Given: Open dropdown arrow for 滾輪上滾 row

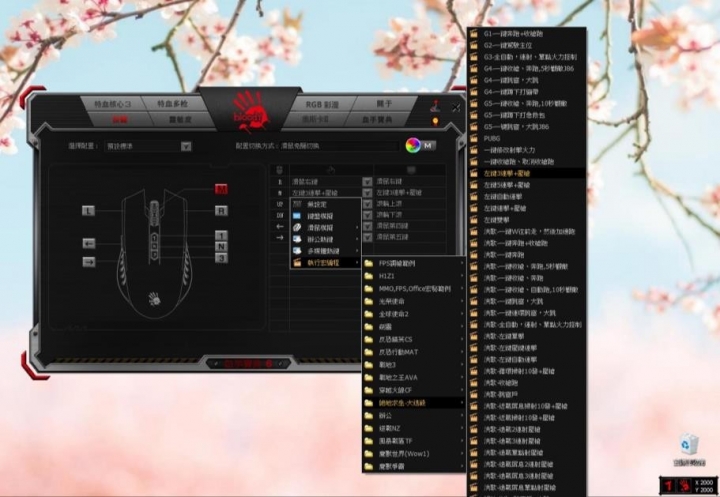Looking at the screenshot, I should coord(367,203).
